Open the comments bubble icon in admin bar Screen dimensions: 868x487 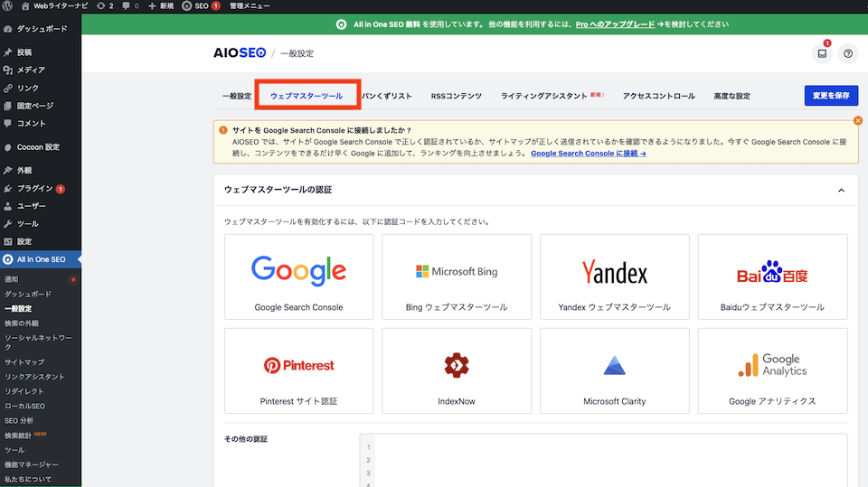click(x=130, y=6)
